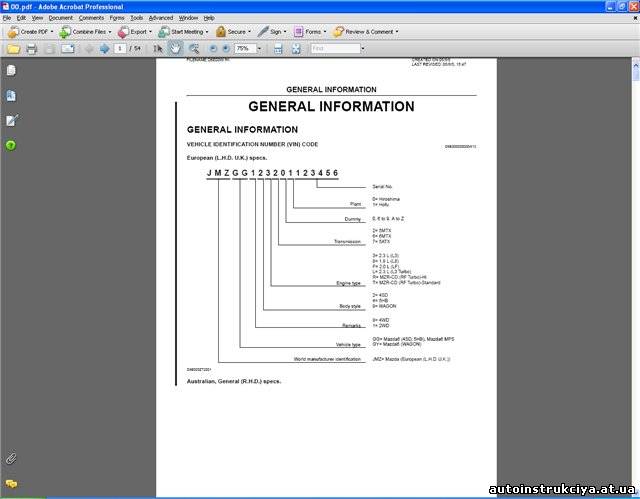Screen dimensions: 640x499
Task: Click the 'World manufacturer identification' label
Action: 327,359
